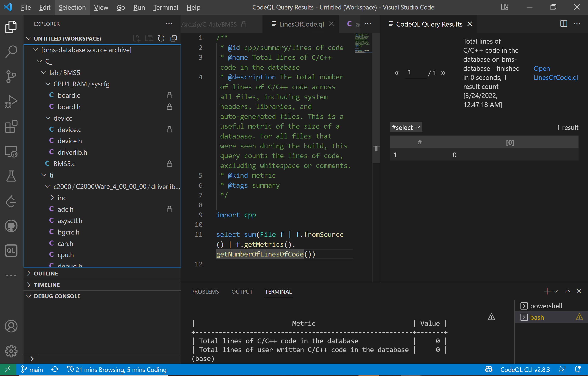Switch to the LinesOfCode.ql editor tab
This screenshot has height=376, width=588.
302,24
